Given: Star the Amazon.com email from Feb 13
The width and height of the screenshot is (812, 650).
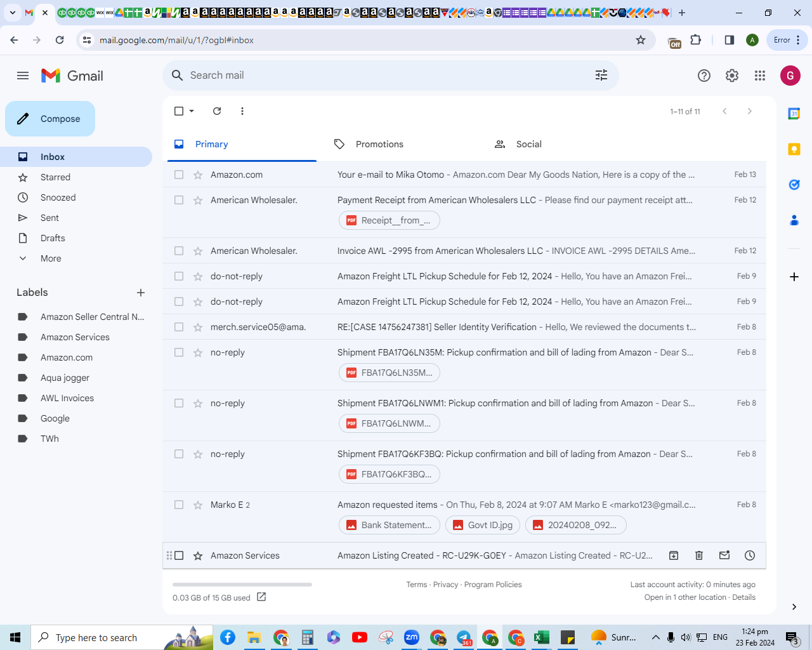Looking at the screenshot, I should 198,175.
